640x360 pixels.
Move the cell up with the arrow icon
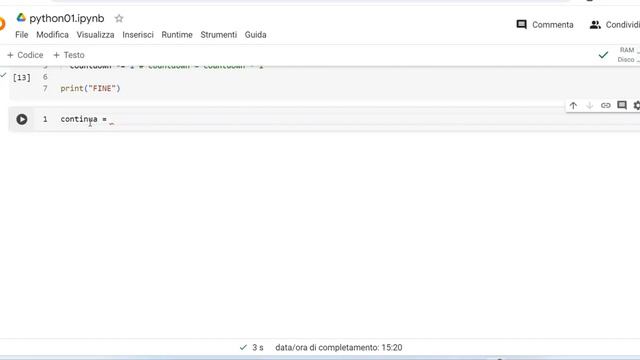click(x=573, y=105)
